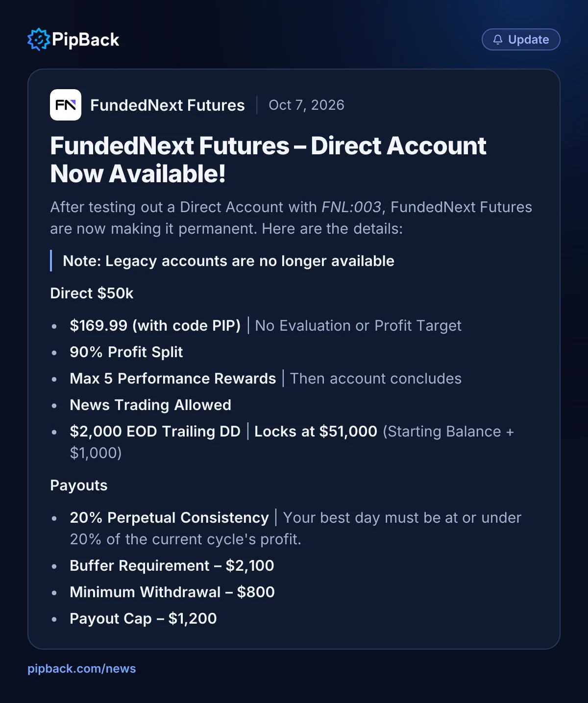Click the '20% Perpetual Consistency' bullet
The width and height of the screenshot is (588, 703).
pyautogui.click(x=170, y=518)
